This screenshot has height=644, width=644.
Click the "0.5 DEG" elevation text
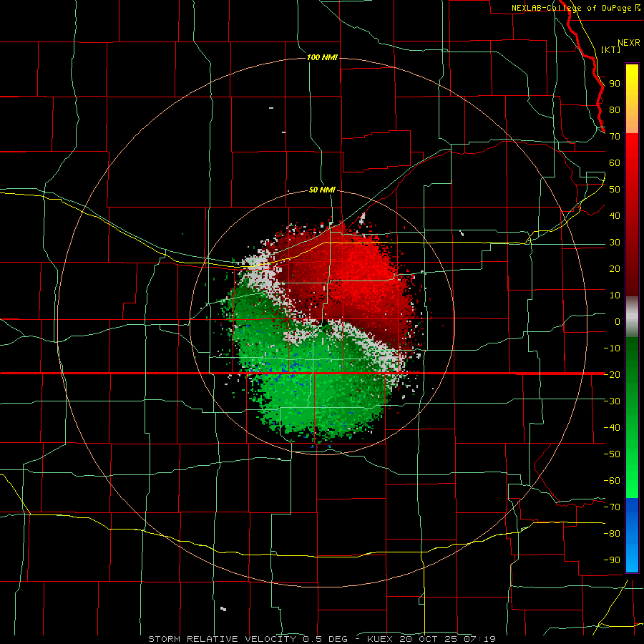click(x=326, y=639)
